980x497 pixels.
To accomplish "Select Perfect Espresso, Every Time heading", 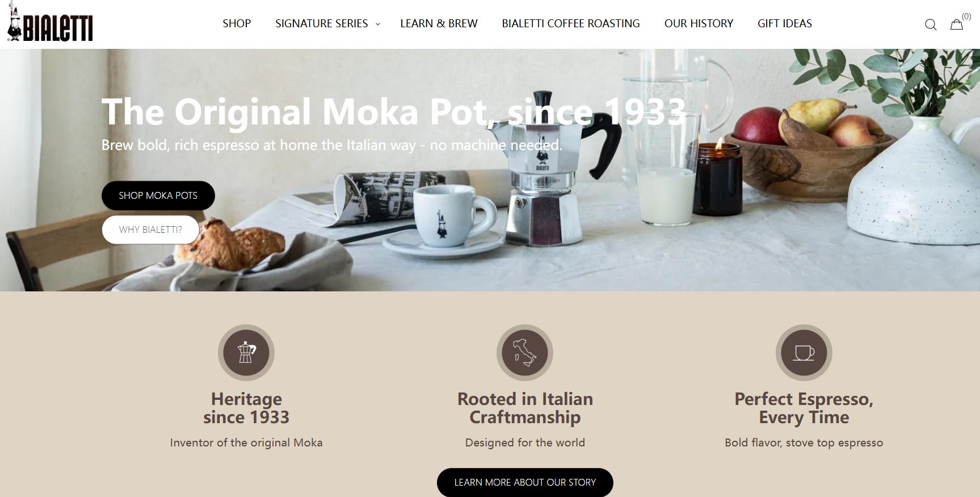I will pyautogui.click(x=804, y=408).
